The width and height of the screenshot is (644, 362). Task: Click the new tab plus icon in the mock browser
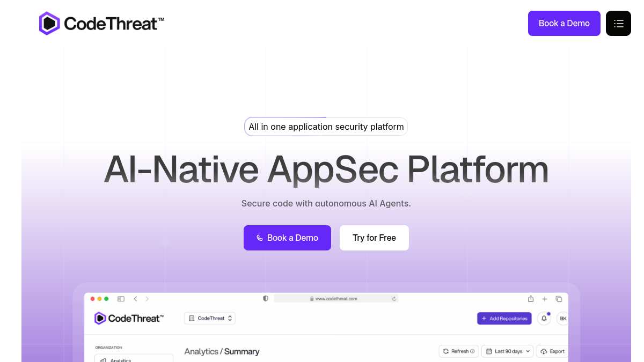(545, 299)
